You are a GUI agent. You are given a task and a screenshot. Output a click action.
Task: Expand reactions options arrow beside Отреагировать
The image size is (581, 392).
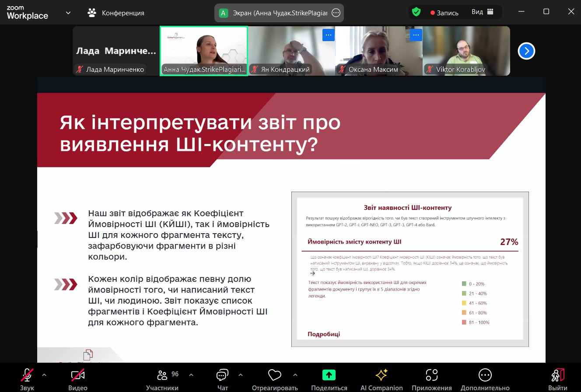coord(295,375)
